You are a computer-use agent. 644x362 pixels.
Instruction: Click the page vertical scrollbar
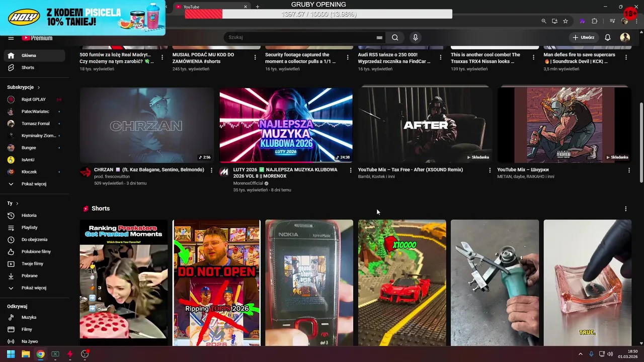pos(641,143)
